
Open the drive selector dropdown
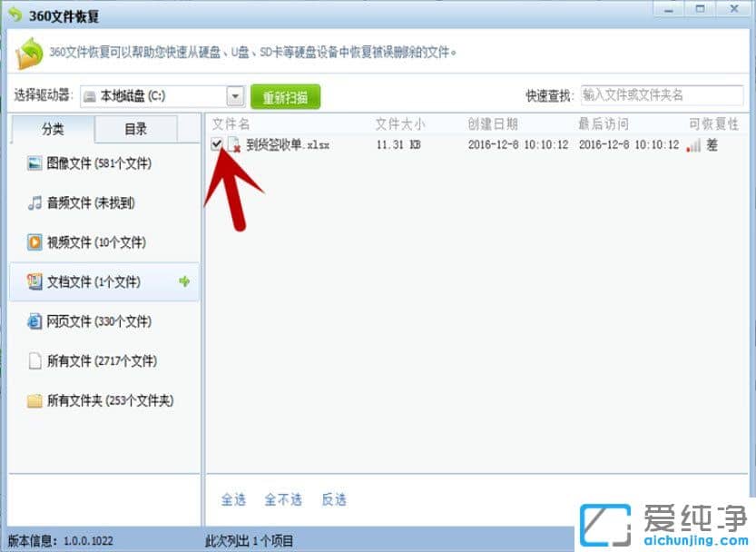click(237, 95)
